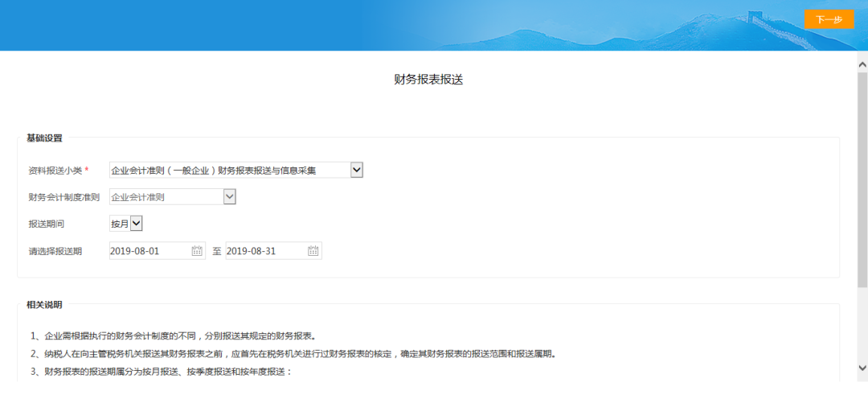Click the 财务会计制度准则 label
Viewport: 868px width, 395px height.
pyautogui.click(x=64, y=196)
